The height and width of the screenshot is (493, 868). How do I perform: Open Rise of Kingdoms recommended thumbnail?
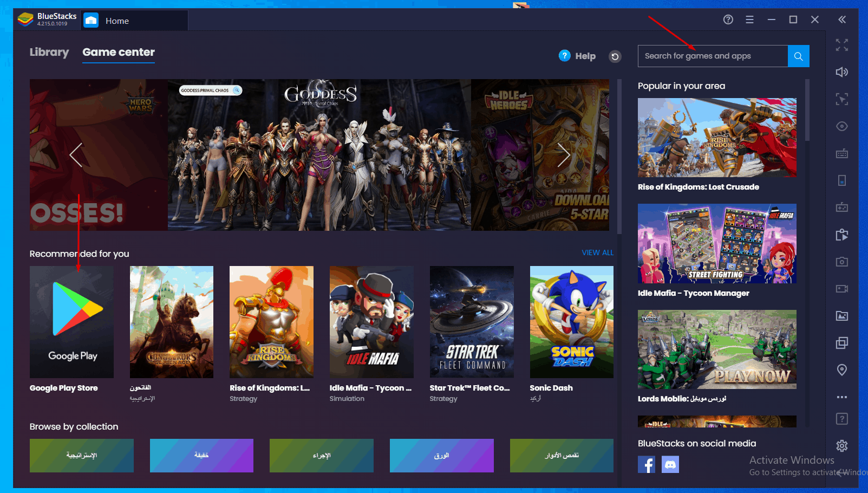coord(271,322)
